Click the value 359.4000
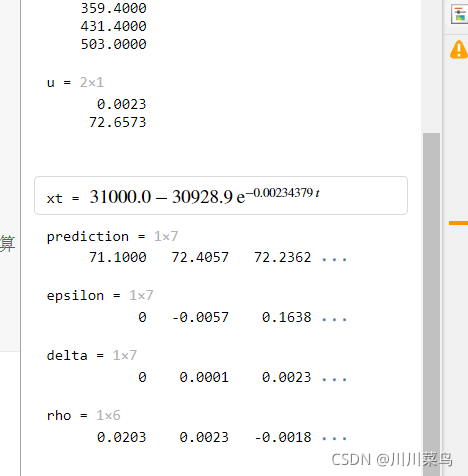 coord(113,8)
